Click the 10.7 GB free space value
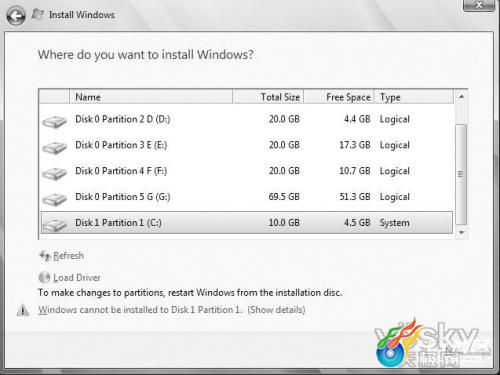 click(355, 171)
